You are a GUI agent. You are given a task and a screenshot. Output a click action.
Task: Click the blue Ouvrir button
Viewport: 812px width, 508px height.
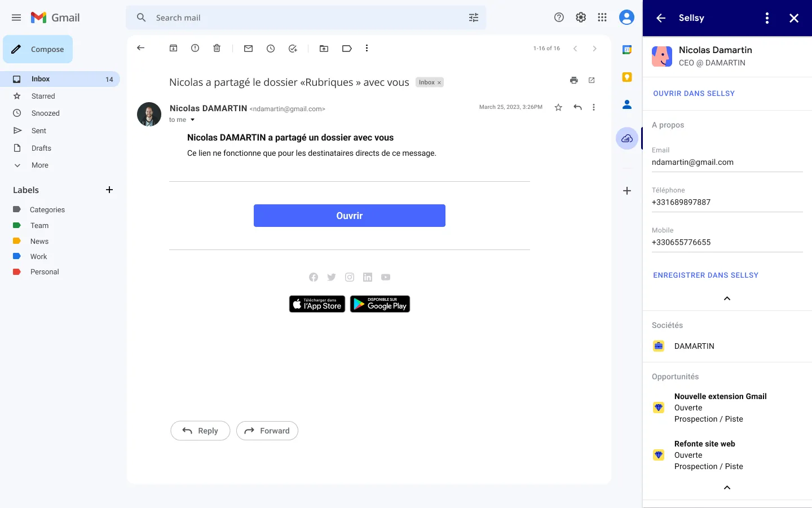[350, 216]
